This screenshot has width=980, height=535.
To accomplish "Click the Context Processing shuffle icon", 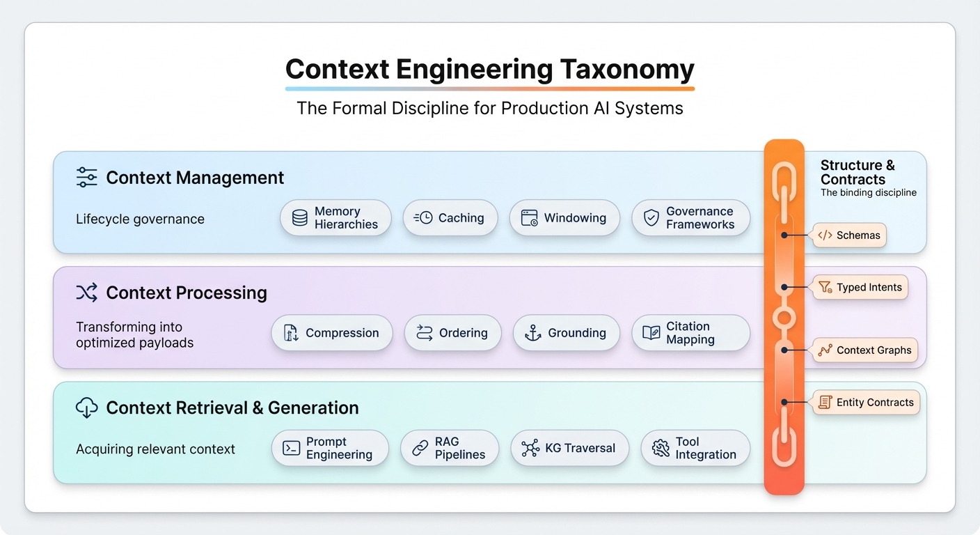I will [86, 293].
